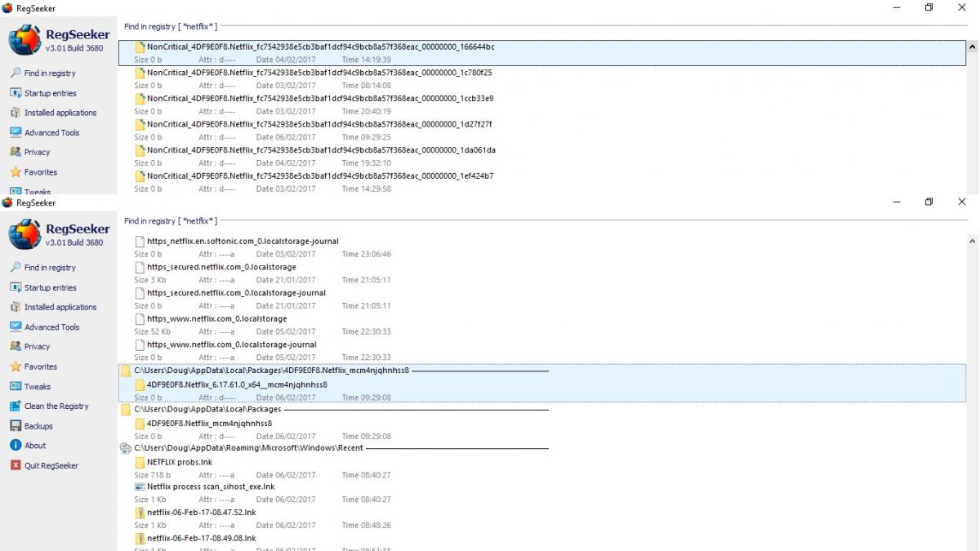980x551 pixels.
Task: Open Startup entries icon in lower RegSeeker window
Action: pyautogui.click(x=16, y=287)
